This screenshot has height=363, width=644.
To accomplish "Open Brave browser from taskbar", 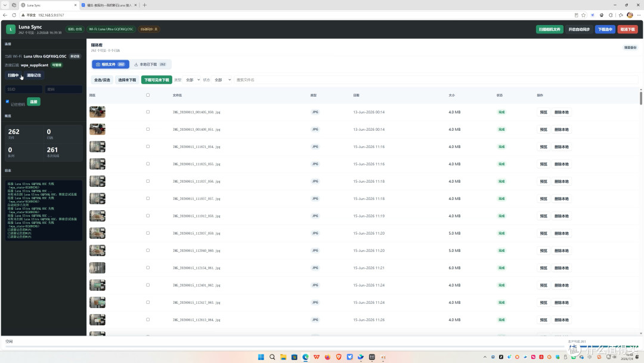I will pyautogui.click(x=339, y=357).
